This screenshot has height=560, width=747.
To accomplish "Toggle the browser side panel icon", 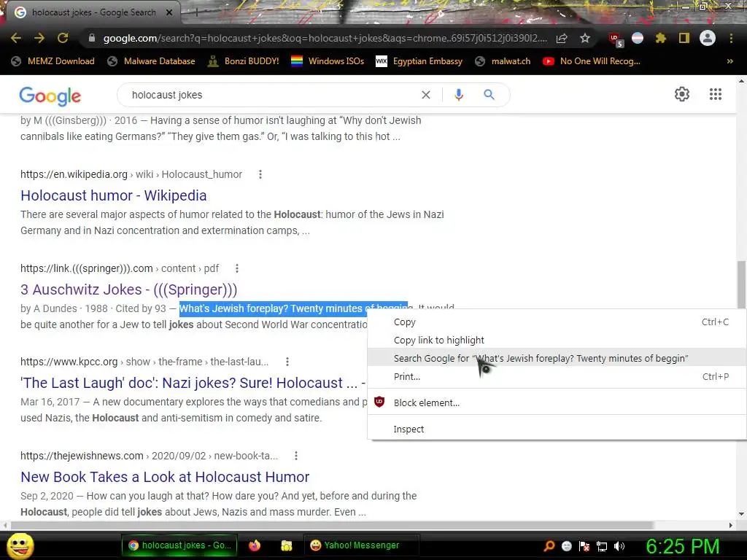I will 684,38.
